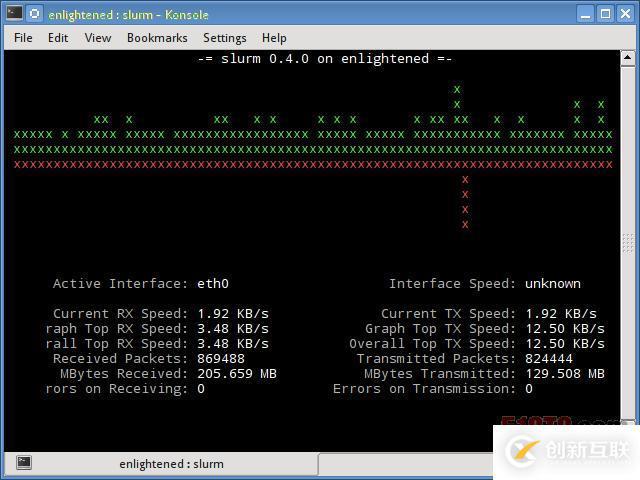Click the Errors on Transmission value 0
Image resolution: width=640 pixels, height=480 pixels.
[529, 389]
